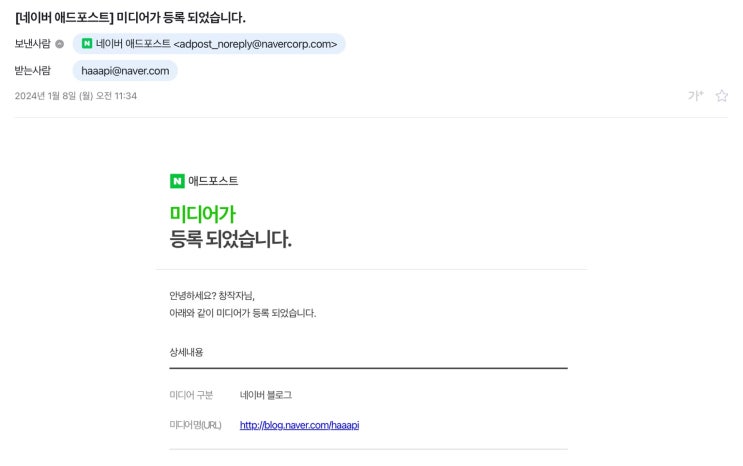Open the blog.naver.com/haaapi link

click(299, 425)
